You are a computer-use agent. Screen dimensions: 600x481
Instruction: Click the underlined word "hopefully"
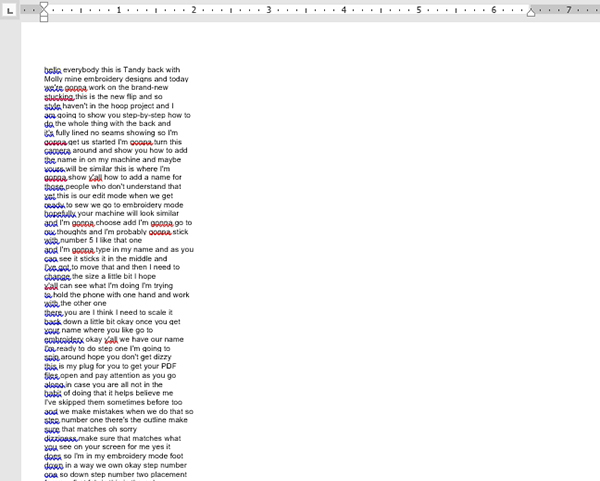point(60,214)
